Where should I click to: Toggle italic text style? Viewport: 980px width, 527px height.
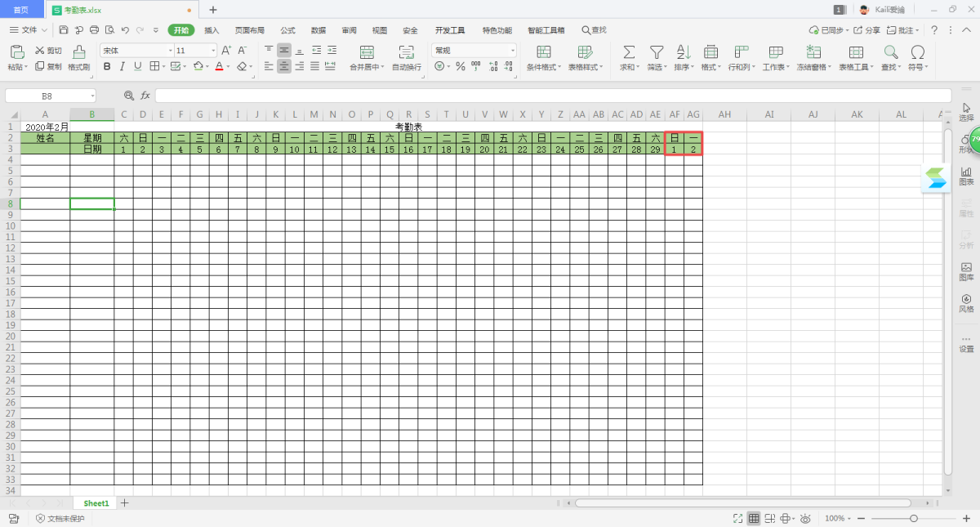(x=122, y=67)
